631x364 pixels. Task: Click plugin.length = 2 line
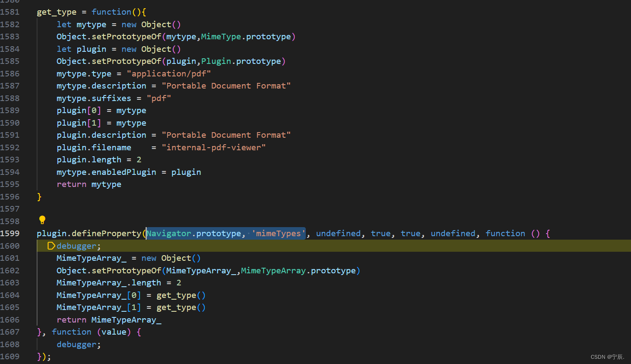pos(99,160)
